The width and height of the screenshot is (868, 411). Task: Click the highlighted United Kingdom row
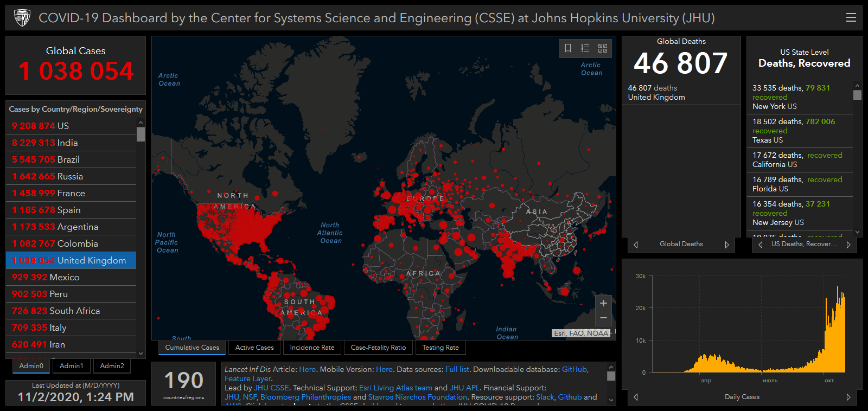71,260
